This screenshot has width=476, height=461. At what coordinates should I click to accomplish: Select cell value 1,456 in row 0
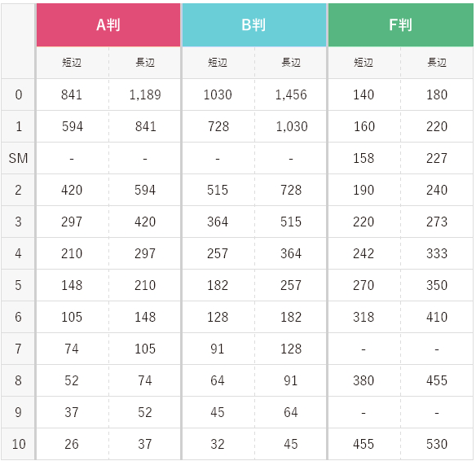291,94
